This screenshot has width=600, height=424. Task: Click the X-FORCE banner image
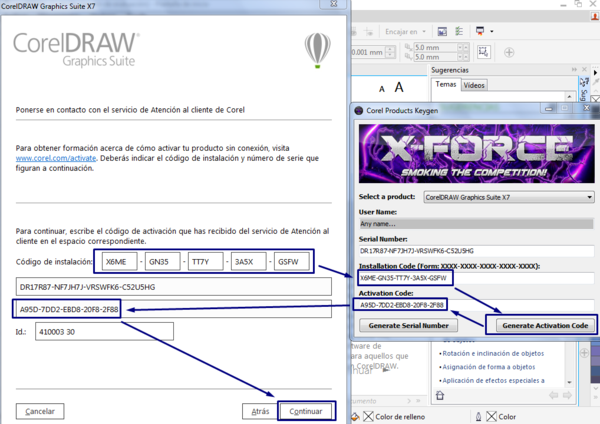coord(476,153)
